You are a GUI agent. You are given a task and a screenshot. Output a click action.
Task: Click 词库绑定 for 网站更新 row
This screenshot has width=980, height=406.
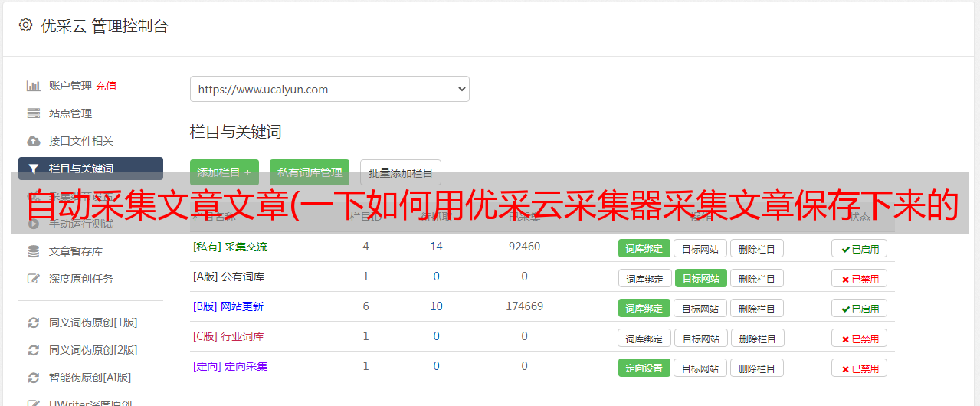(x=644, y=308)
